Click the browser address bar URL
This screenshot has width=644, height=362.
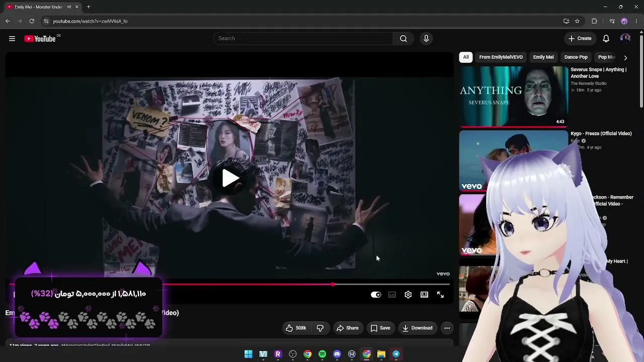pos(90,21)
